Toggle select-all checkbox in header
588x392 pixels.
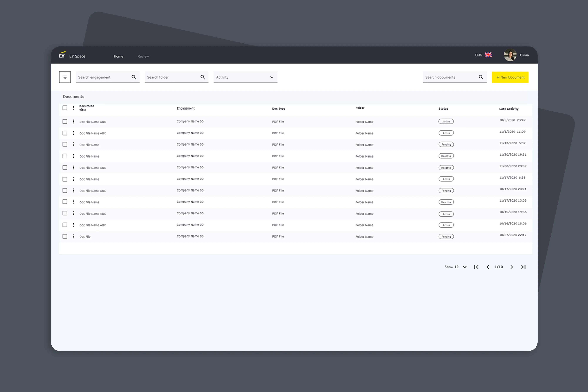(65, 108)
